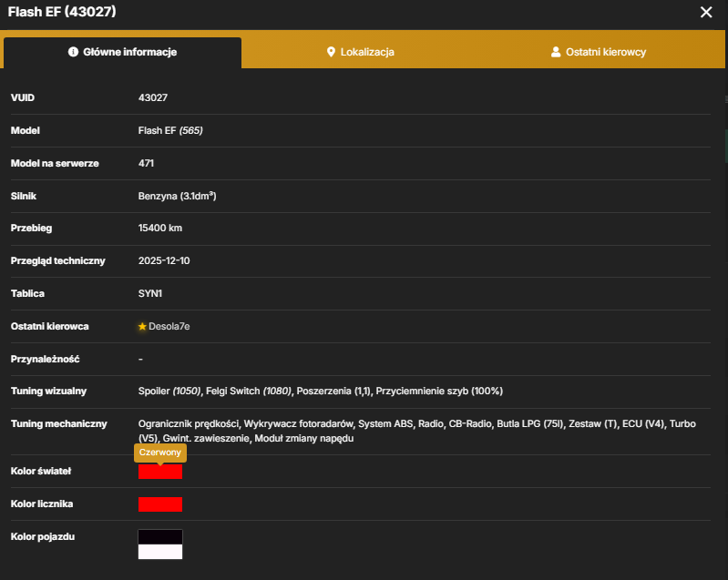
Task: Click the white lower vehicle color swatch
Action: pos(160,552)
